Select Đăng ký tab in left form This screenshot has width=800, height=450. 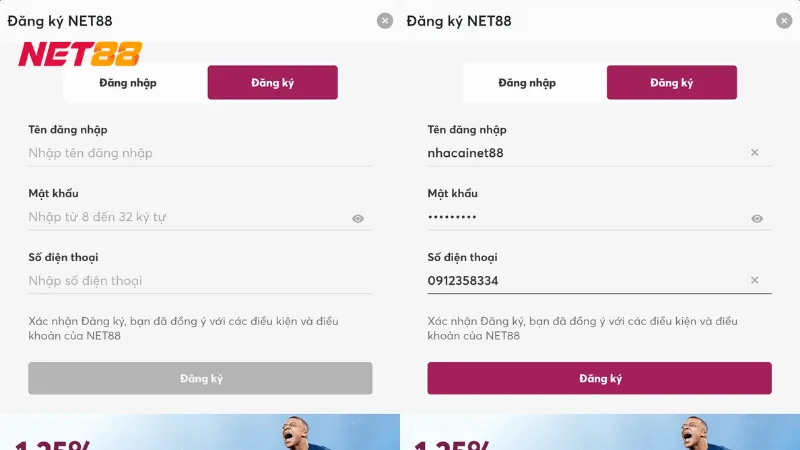pyautogui.click(x=272, y=83)
